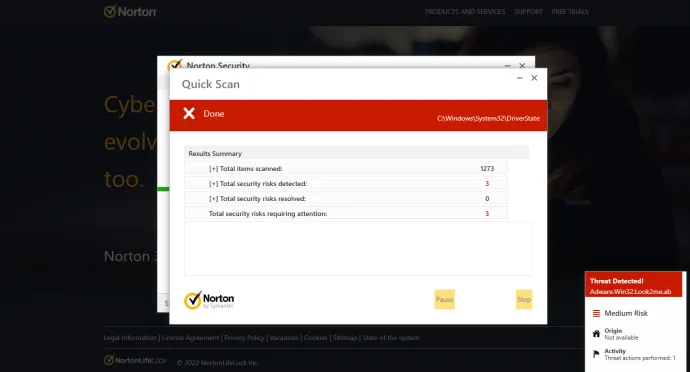Screen dimensions: 690x372
Task: Open the License Agreement link
Action: [x=190, y=338]
